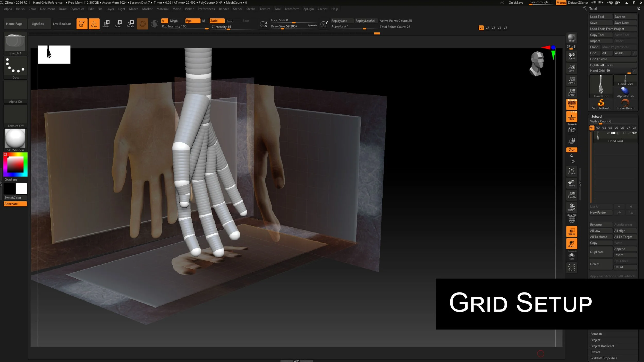
Task: Select the Rotate transform tool
Action: [130, 24]
